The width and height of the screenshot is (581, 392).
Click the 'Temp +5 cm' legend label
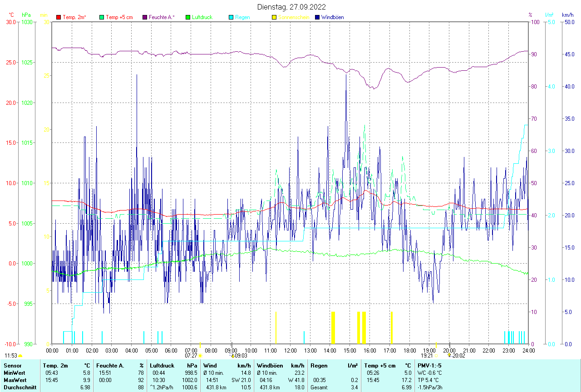tap(119, 17)
